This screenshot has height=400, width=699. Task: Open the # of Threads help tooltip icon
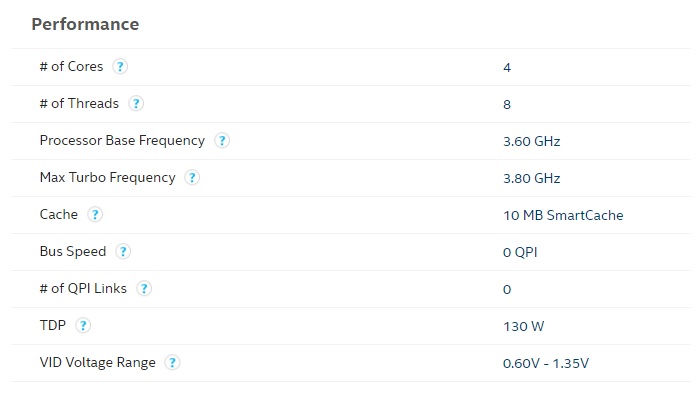point(136,104)
